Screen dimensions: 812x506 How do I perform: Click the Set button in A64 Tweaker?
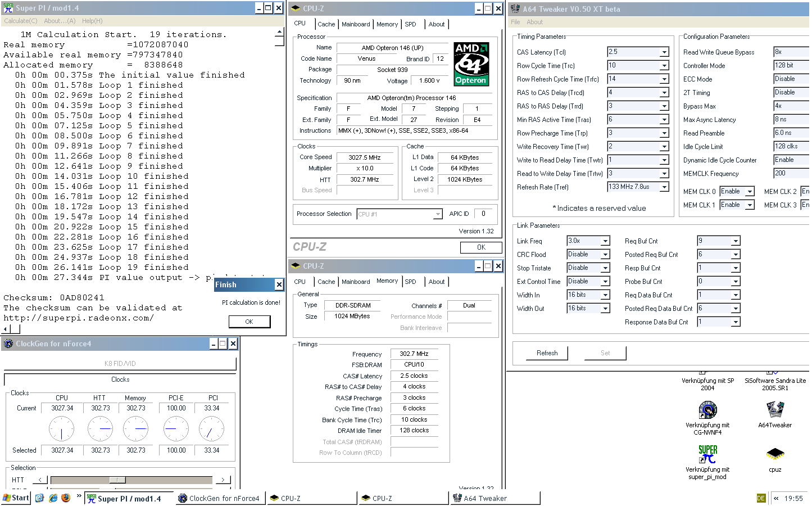[x=605, y=353]
